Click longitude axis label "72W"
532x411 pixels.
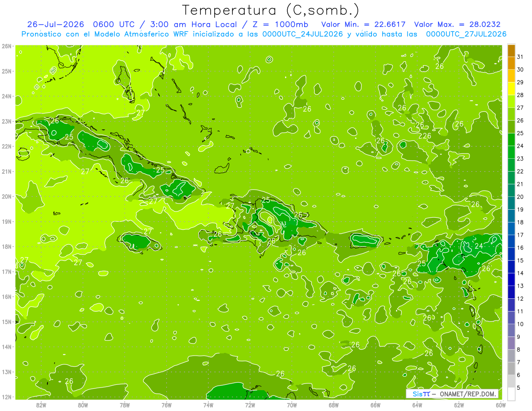[x=250, y=405]
